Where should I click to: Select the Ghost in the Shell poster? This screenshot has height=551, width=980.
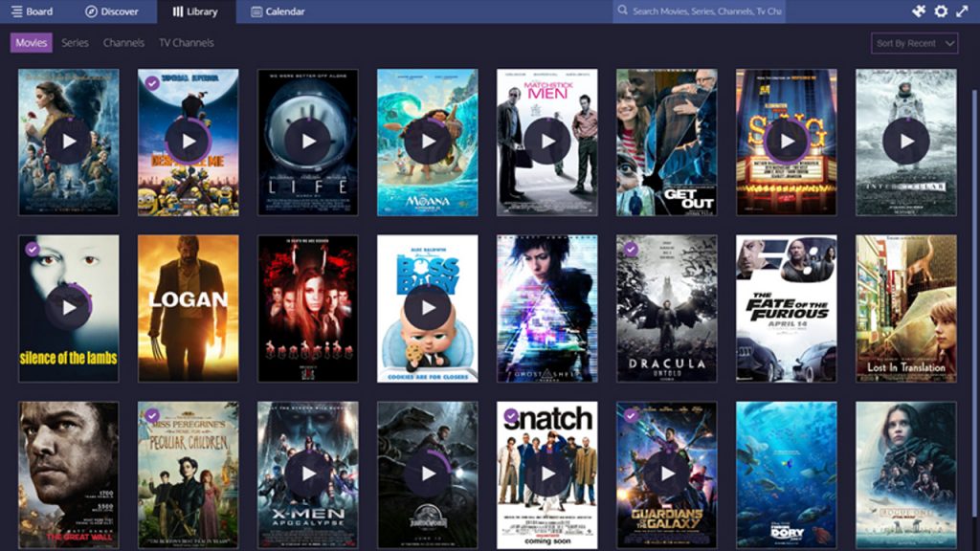[x=546, y=309]
